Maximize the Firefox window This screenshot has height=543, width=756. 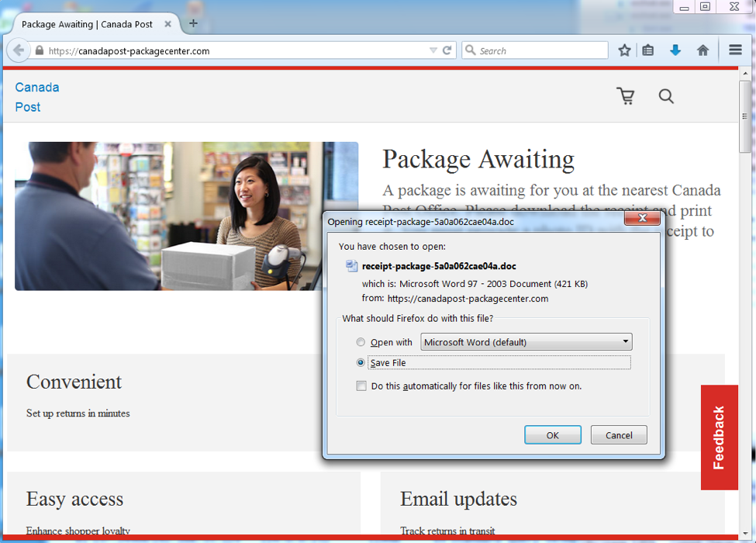[706, 7]
